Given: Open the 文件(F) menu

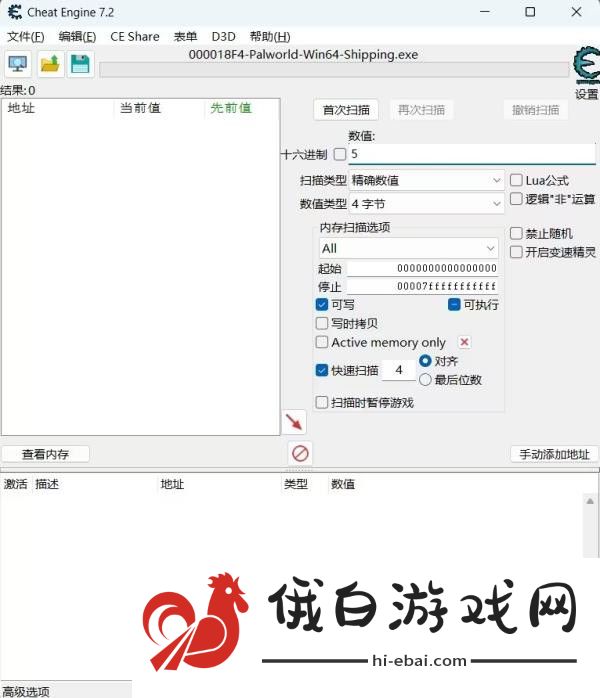Looking at the screenshot, I should pos(25,37).
